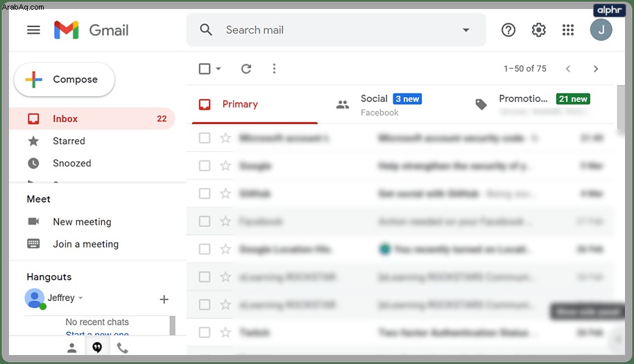Show advanced search options dropdown
634x364 pixels.
tap(466, 30)
